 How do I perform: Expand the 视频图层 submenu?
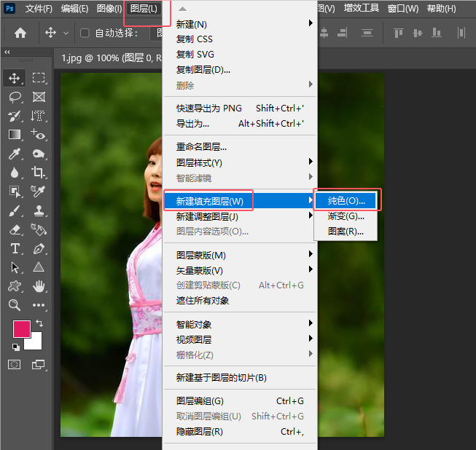(240, 339)
